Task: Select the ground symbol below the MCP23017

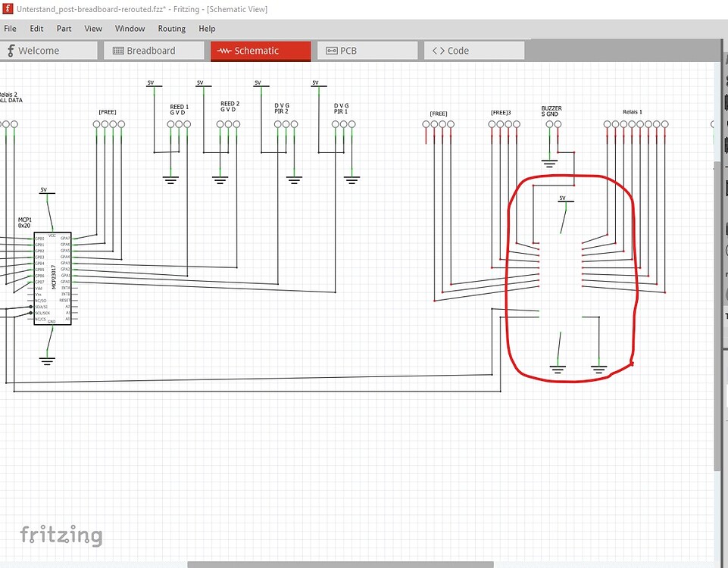Action: 47,360
